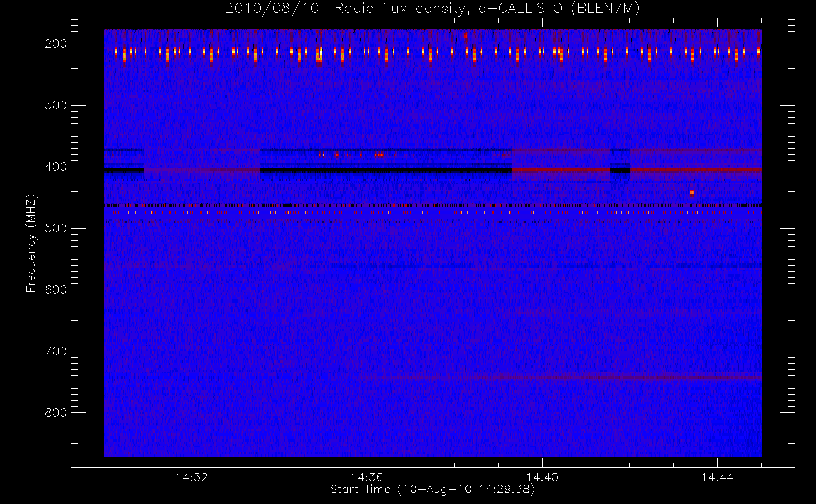Viewport: 816px width, 504px height.
Task: Click the 14:44 time tick label
Action: click(717, 477)
